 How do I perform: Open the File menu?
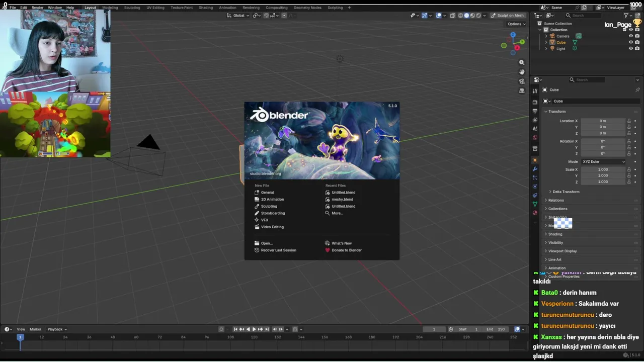(x=13, y=8)
